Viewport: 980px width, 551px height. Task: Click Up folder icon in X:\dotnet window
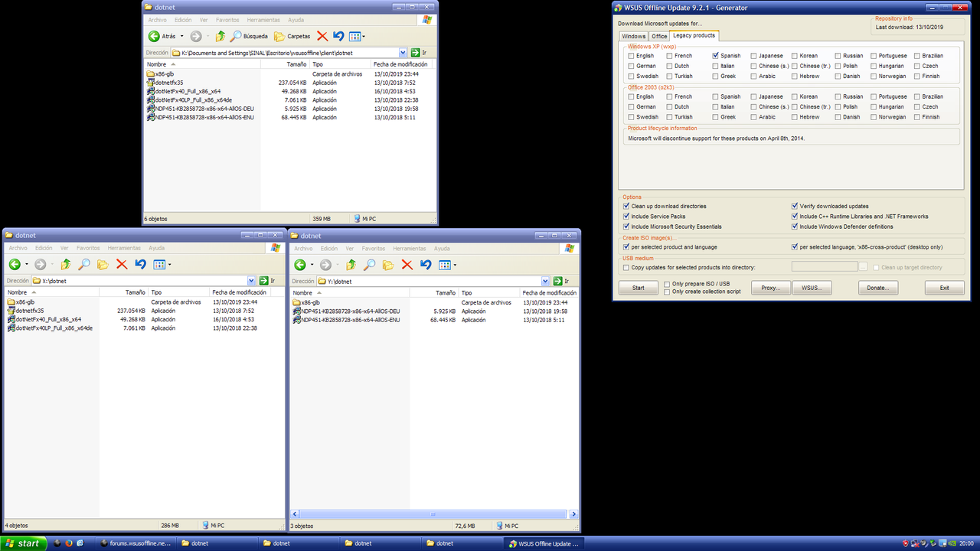[66, 265]
